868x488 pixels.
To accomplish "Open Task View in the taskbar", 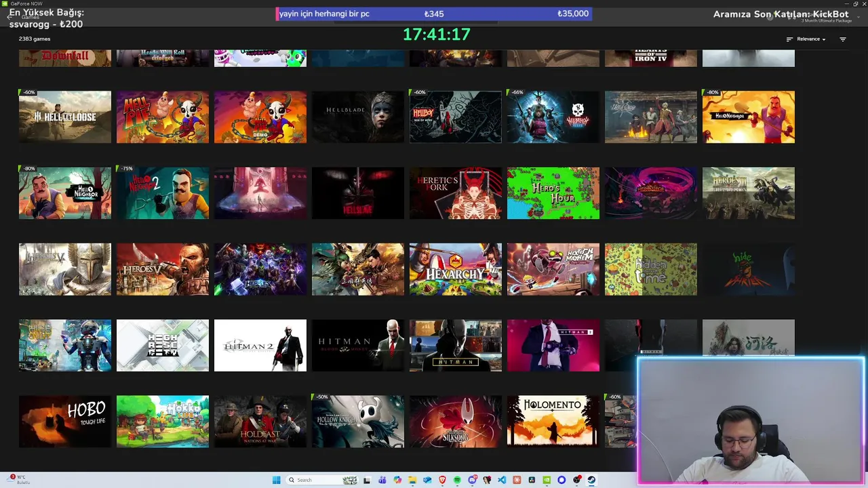I will [367, 481].
